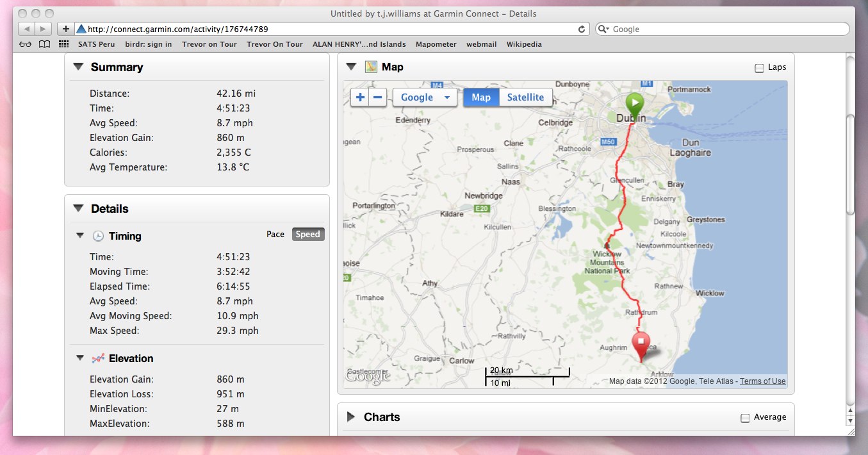
Task: Click the Google search field
Action: (727, 29)
